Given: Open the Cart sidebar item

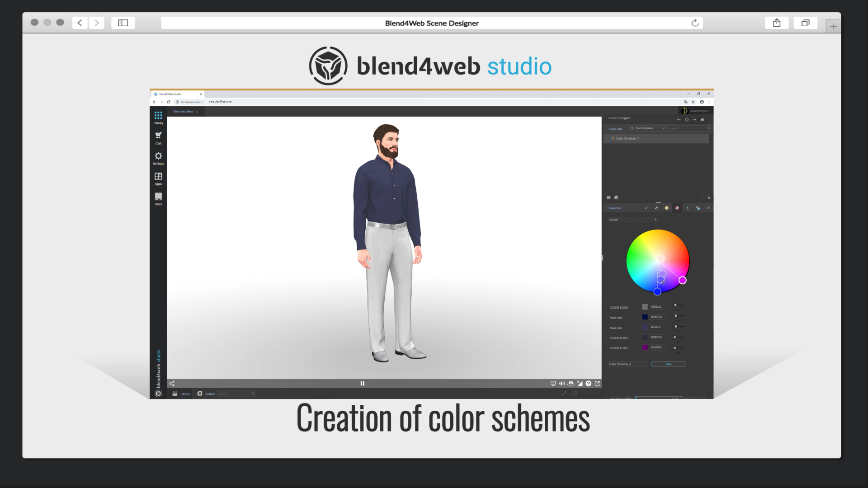Looking at the screenshot, I should 158,138.
